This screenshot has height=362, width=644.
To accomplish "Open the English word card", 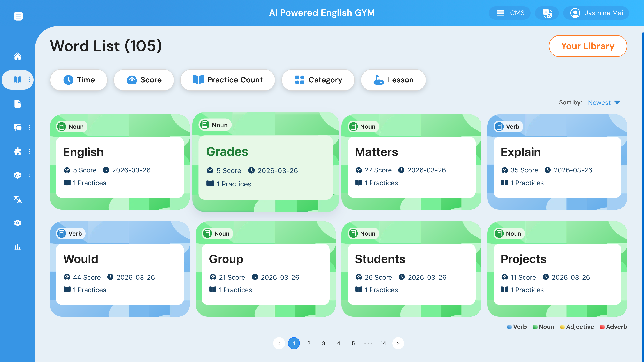I will pos(120,162).
